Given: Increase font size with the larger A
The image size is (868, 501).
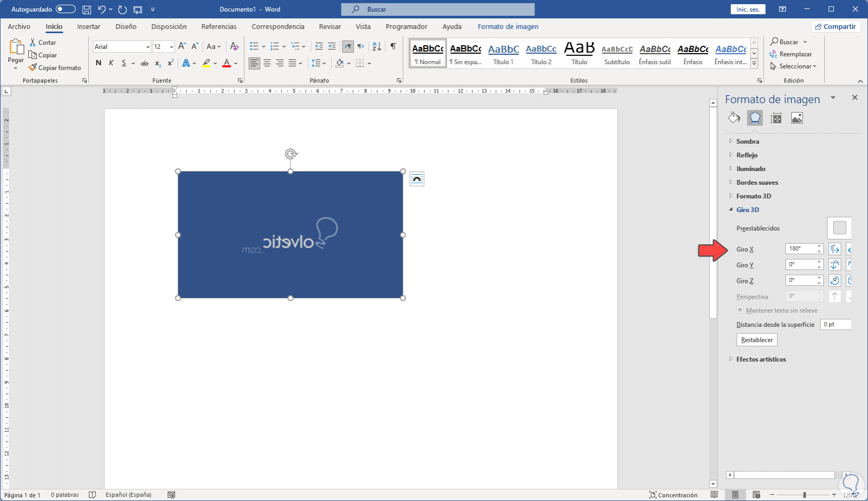Looking at the screenshot, I should [182, 46].
